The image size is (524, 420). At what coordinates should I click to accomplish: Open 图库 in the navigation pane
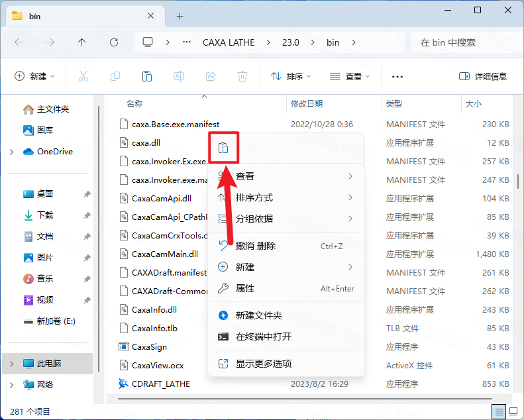pyautogui.click(x=45, y=131)
